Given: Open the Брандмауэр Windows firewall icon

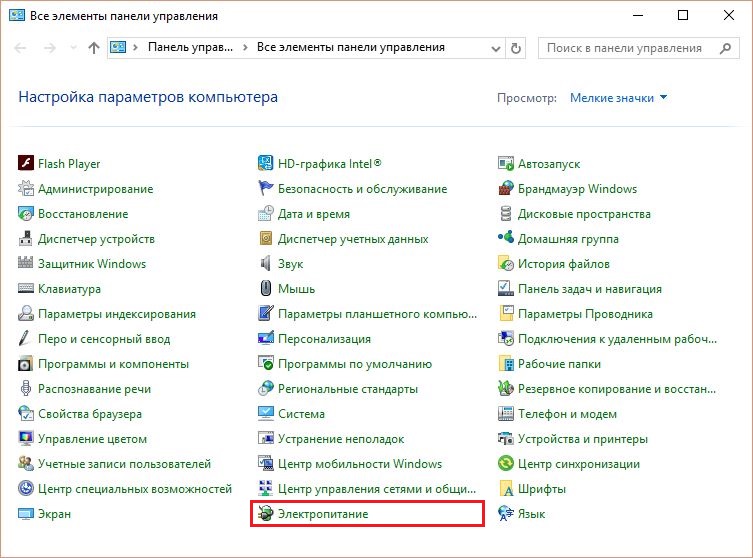Looking at the screenshot, I should click(506, 188).
